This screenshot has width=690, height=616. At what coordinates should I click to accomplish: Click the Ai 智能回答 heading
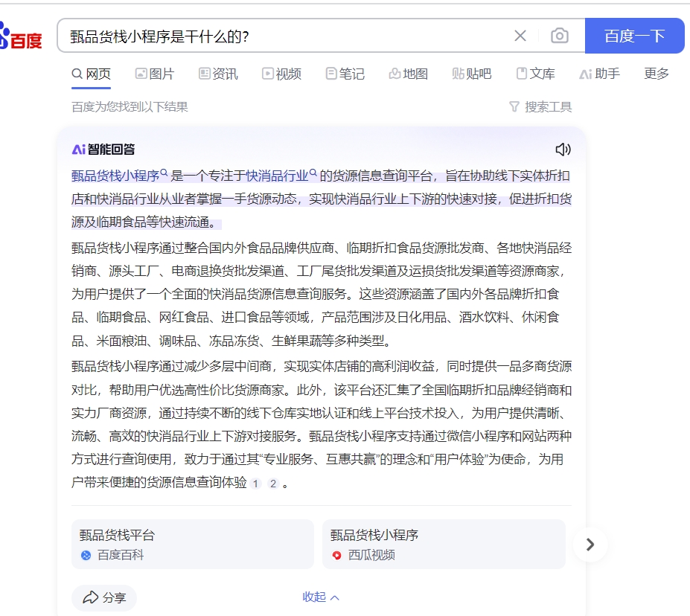(x=103, y=150)
